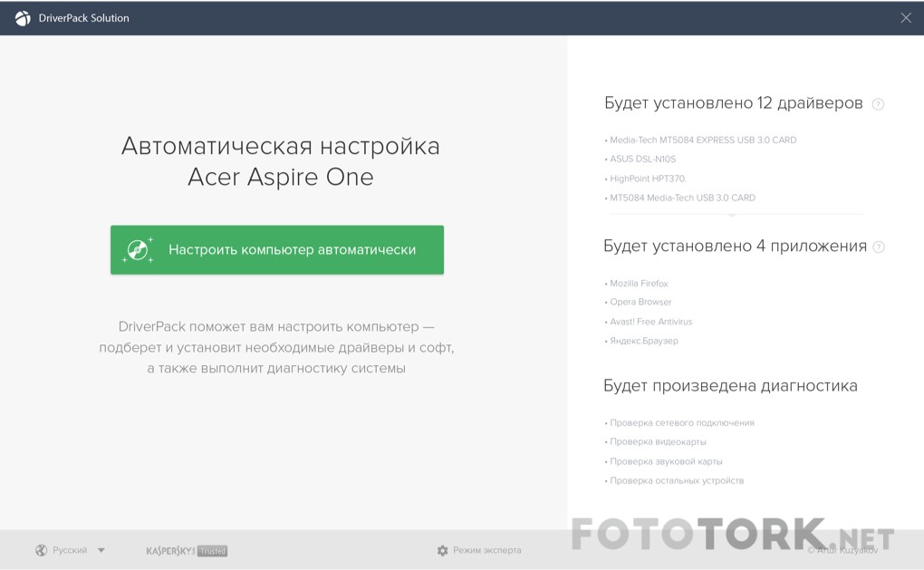The image size is (924, 570).
Task: Click the Artur Kuzyakov copyright link
Action: pyautogui.click(x=842, y=550)
